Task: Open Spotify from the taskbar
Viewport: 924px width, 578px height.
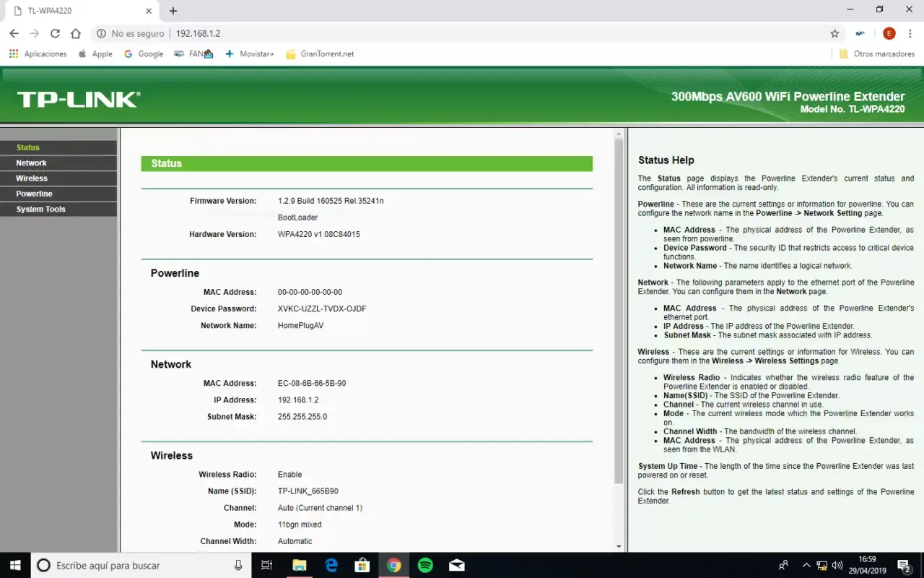Action: coord(425,565)
